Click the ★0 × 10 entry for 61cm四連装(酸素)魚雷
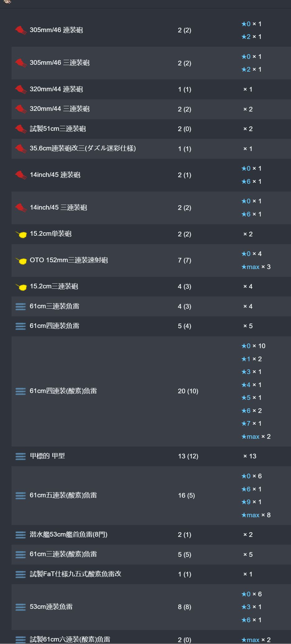The image size is (291, 644). click(253, 346)
